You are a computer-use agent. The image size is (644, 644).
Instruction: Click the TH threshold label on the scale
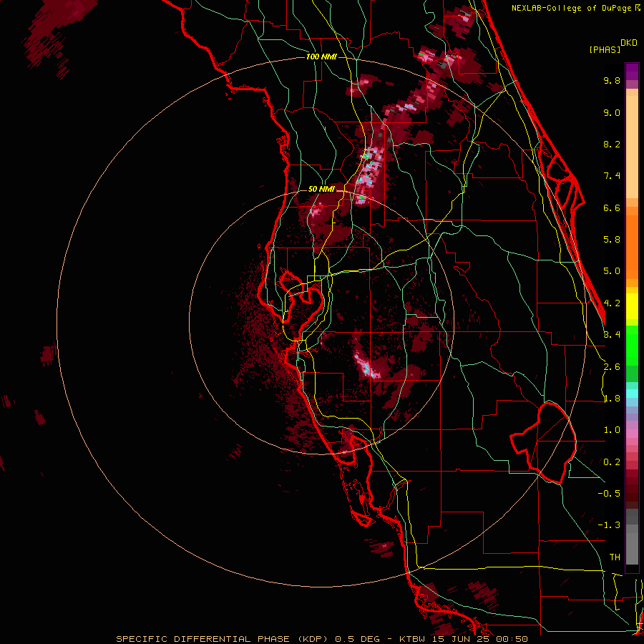click(615, 557)
